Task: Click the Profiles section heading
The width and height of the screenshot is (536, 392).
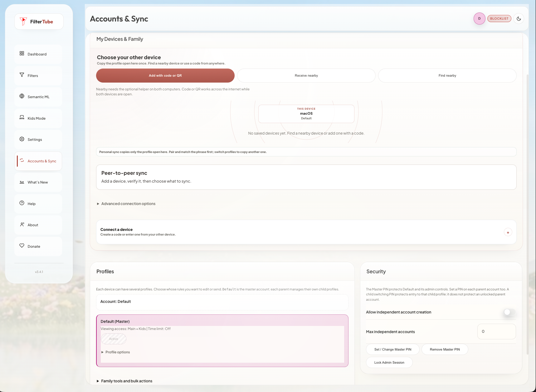Action: (105, 271)
